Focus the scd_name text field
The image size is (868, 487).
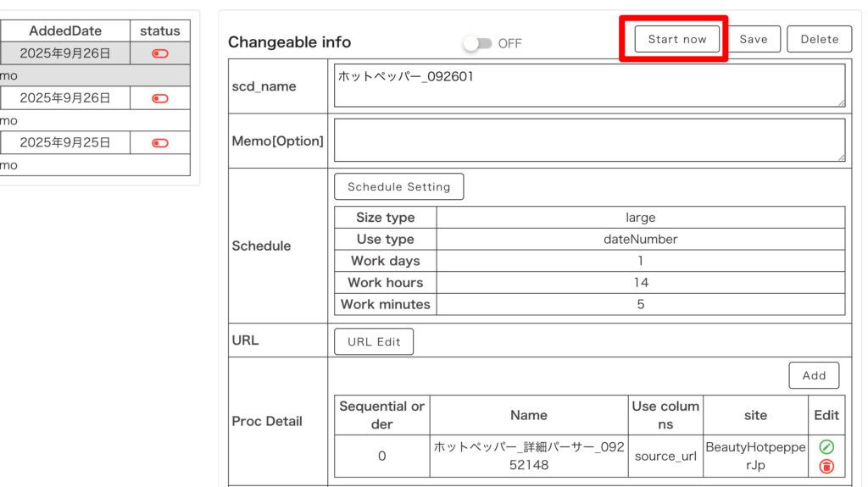point(589,86)
